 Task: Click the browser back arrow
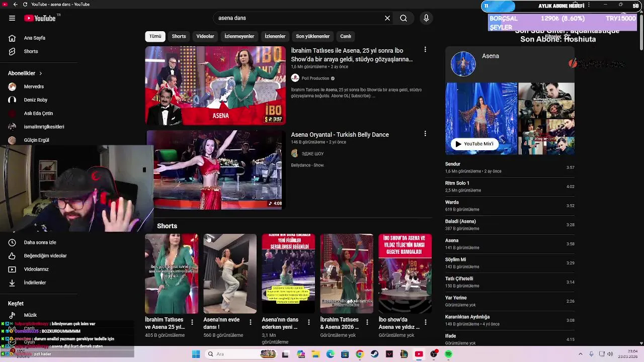point(15,5)
